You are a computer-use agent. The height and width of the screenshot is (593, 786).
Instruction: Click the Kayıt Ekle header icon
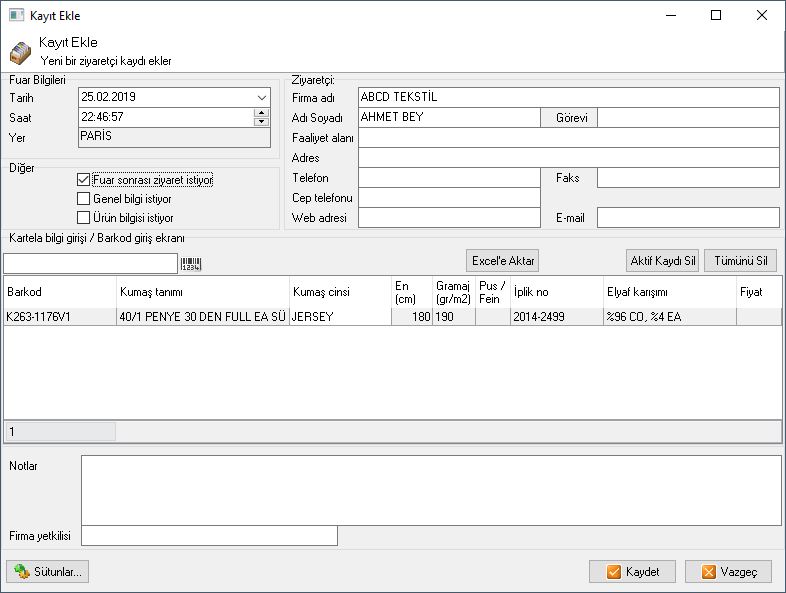coord(20,52)
